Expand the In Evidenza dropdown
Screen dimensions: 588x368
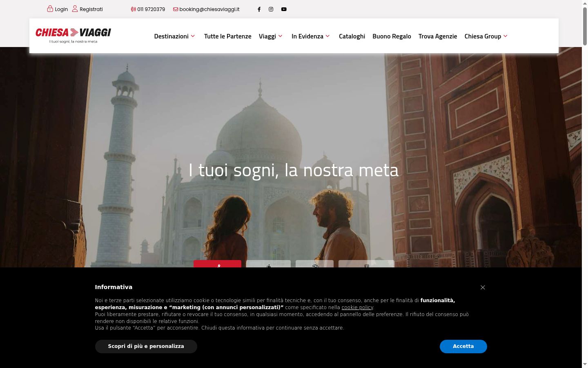coord(311,36)
